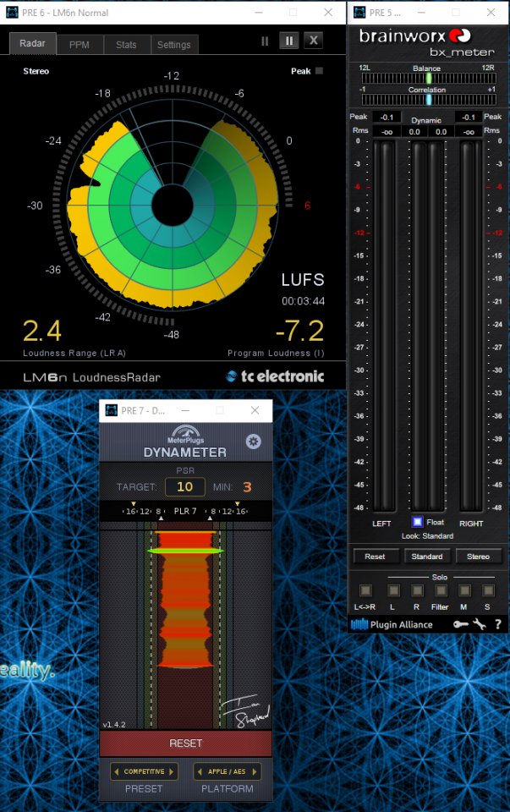This screenshot has height=812, width=510.
Task: Click the COMPETITIVE preset selector
Action: click(x=144, y=771)
